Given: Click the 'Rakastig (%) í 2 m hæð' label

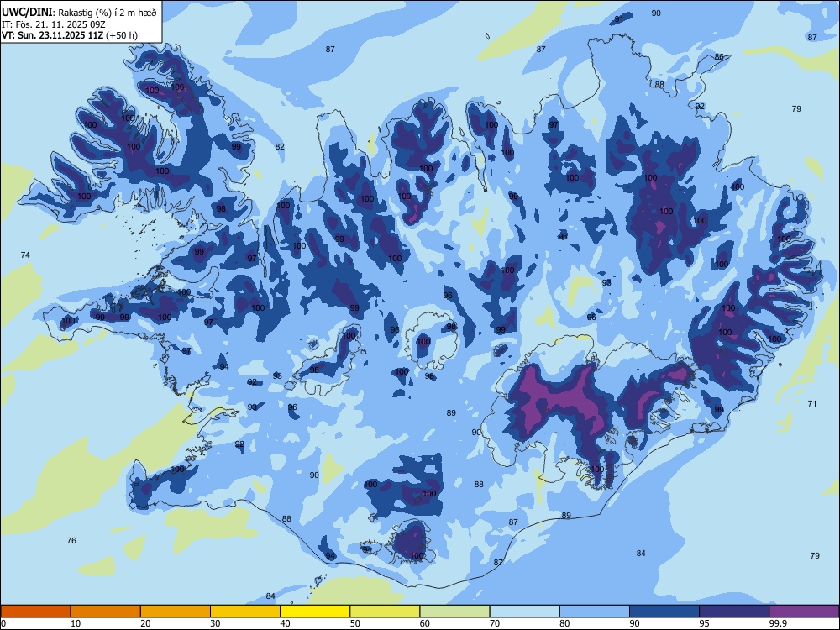Looking at the screenshot, I should coord(108,13).
